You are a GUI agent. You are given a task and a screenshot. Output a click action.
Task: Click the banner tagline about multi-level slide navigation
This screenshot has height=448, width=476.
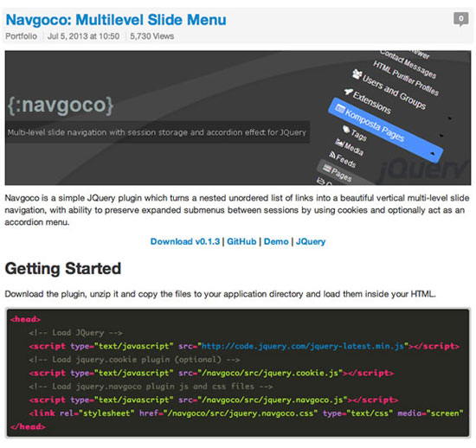(157, 132)
